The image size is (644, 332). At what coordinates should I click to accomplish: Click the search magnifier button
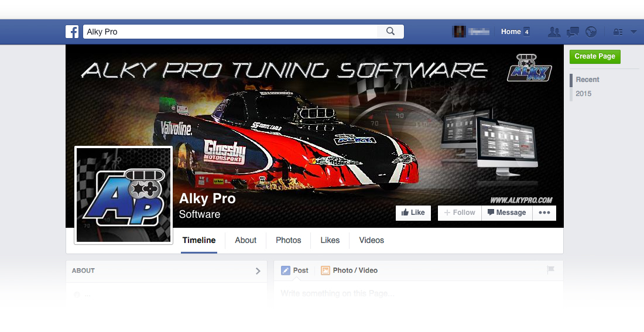(x=390, y=32)
